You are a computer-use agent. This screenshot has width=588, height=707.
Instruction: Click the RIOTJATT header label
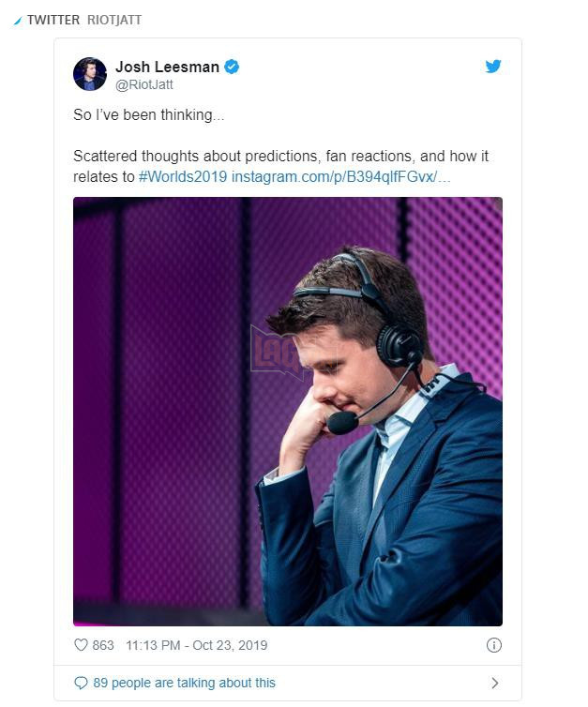tap(114, 21)
